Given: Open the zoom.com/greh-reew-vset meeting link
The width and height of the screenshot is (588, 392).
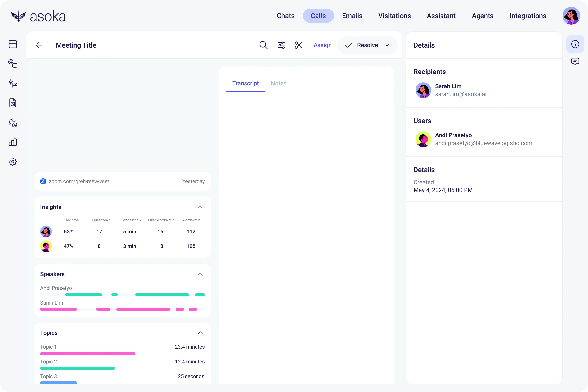Looking at the screenshot, I should [79, 181].
